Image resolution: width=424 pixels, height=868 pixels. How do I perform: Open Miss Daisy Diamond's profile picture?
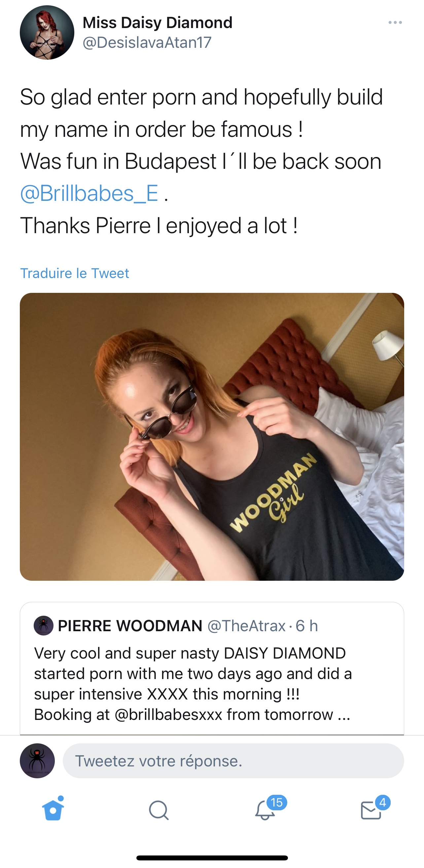point(47,32)
